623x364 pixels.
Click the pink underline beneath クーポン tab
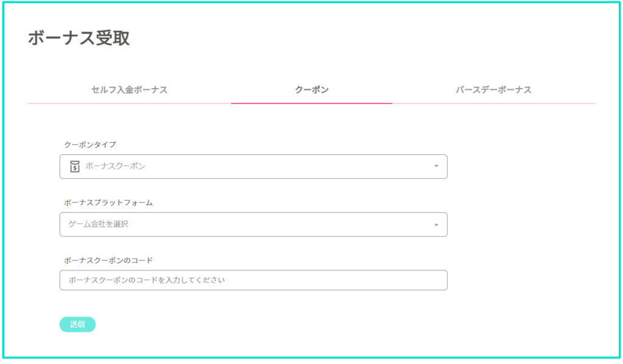pyautogui.click(x=312, y=103)
